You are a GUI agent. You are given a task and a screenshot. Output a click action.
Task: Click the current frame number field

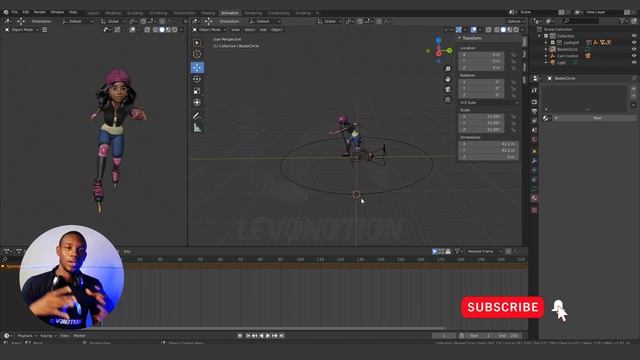tap(444, 336)
